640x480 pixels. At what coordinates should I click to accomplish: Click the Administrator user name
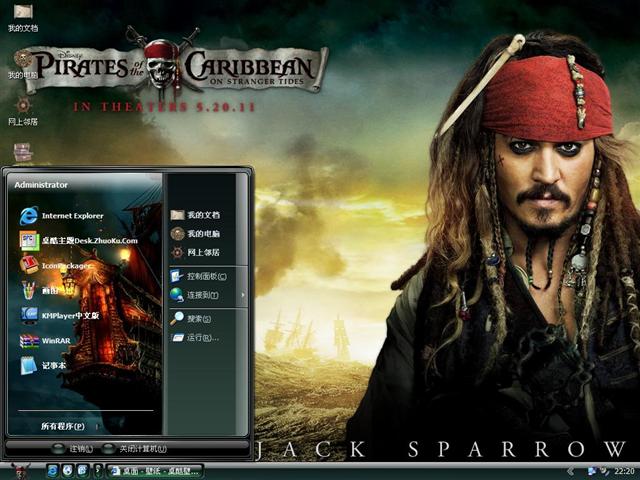point(41,185)
